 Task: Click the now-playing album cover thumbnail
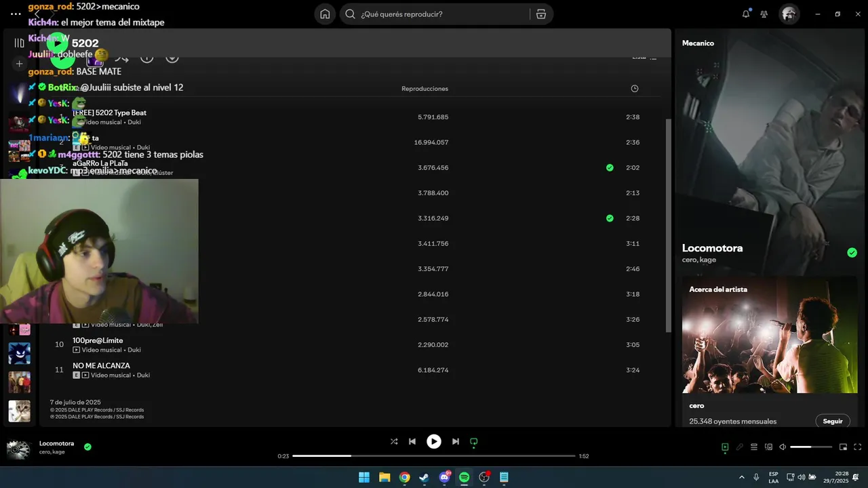coord(18,450)
